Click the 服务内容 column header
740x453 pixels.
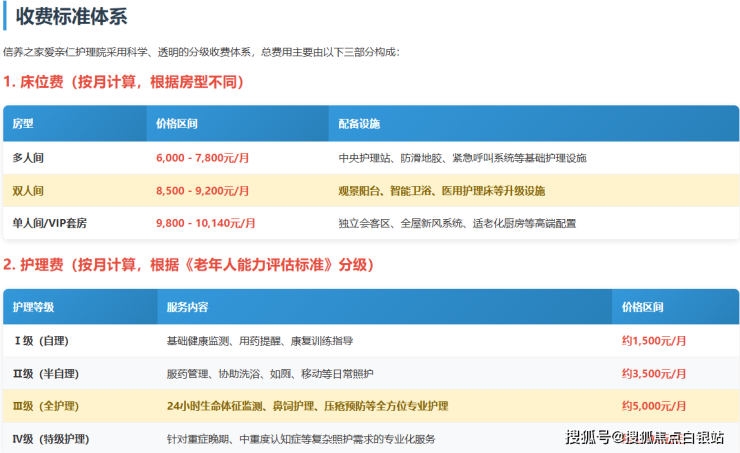[x=187, y=307]
